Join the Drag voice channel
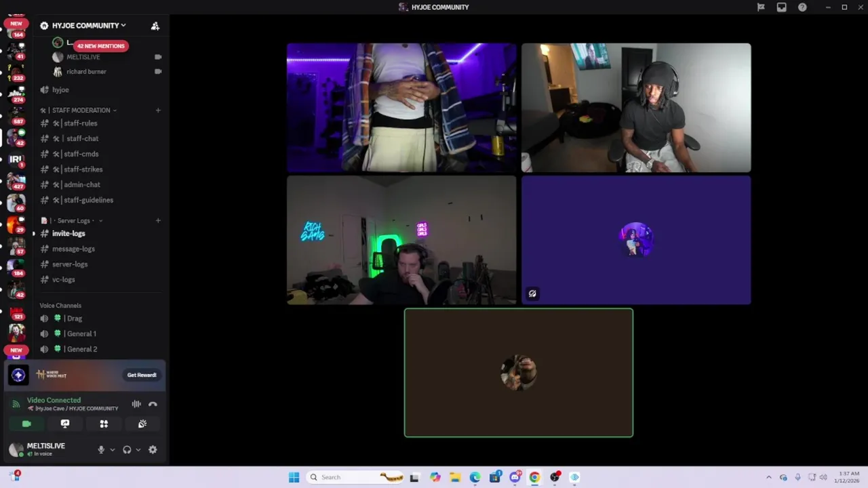Viewport: 868px width, 488px height. 100,319
